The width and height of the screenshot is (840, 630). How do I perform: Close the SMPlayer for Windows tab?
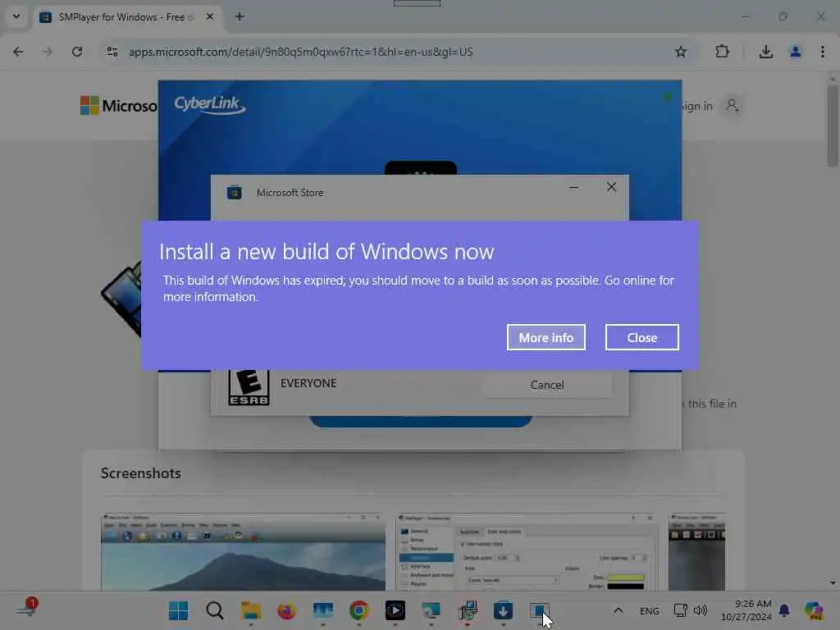210,16
